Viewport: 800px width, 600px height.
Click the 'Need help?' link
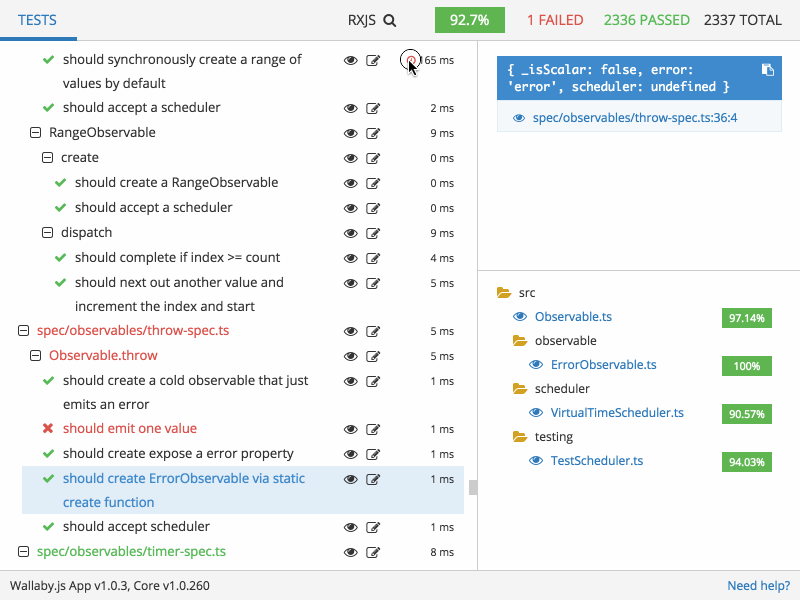[x=758, y=585]
